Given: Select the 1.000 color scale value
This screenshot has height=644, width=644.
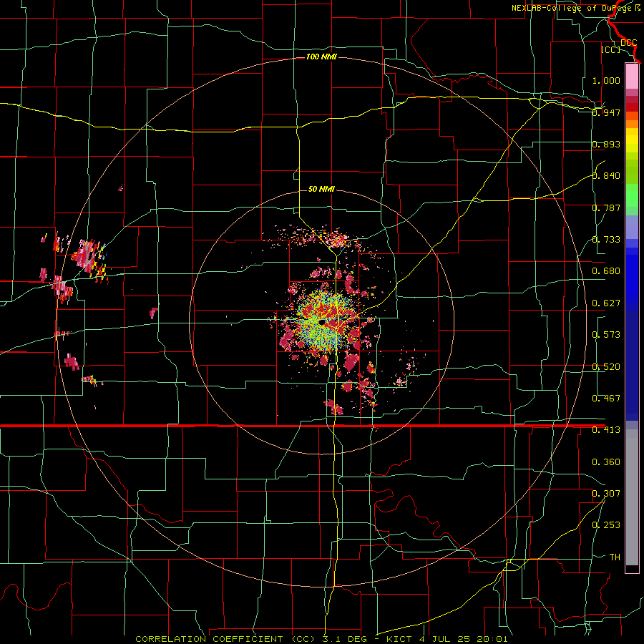Looking at the screenshot, I should pos(606,80).
